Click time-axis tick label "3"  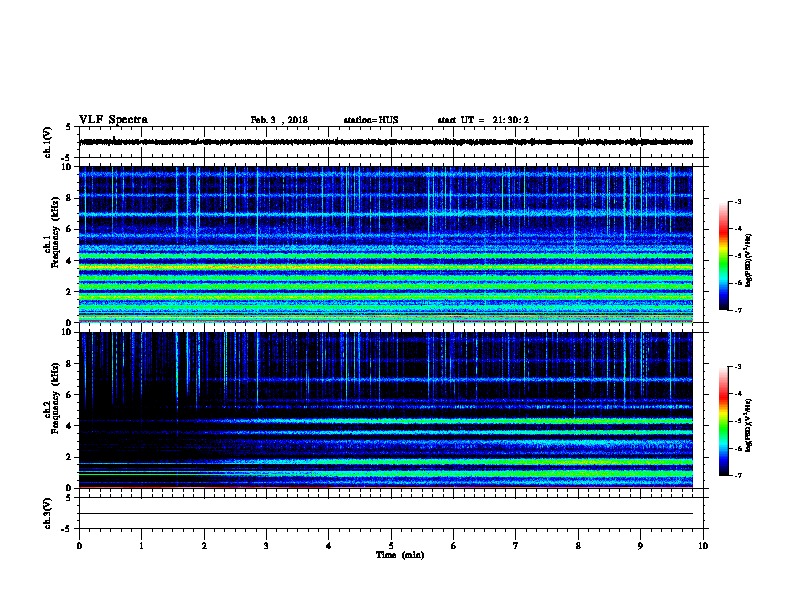(266, 546)
